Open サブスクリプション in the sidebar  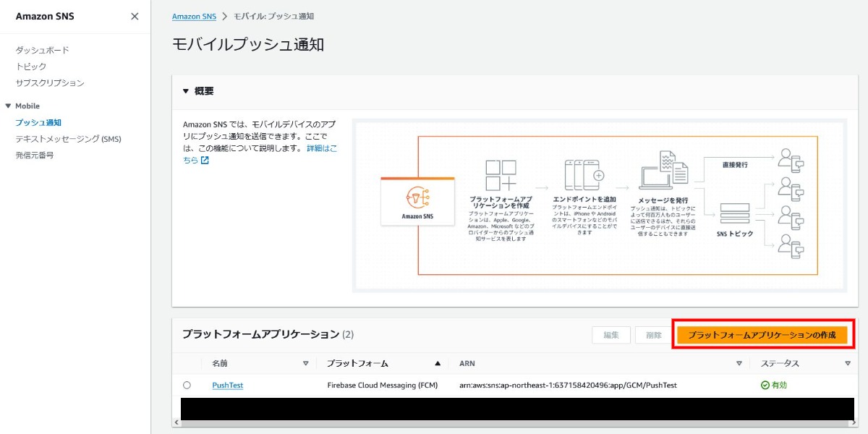point(50,83)
